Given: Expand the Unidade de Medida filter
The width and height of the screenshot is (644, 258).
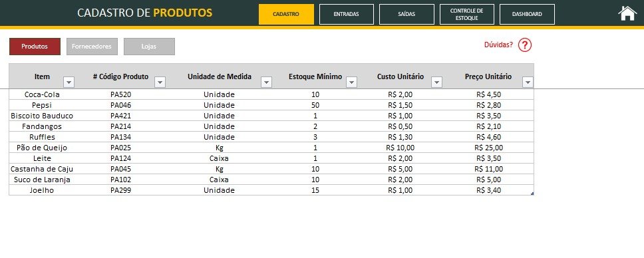Looking at the screenshot, I should tap(267, 82).
